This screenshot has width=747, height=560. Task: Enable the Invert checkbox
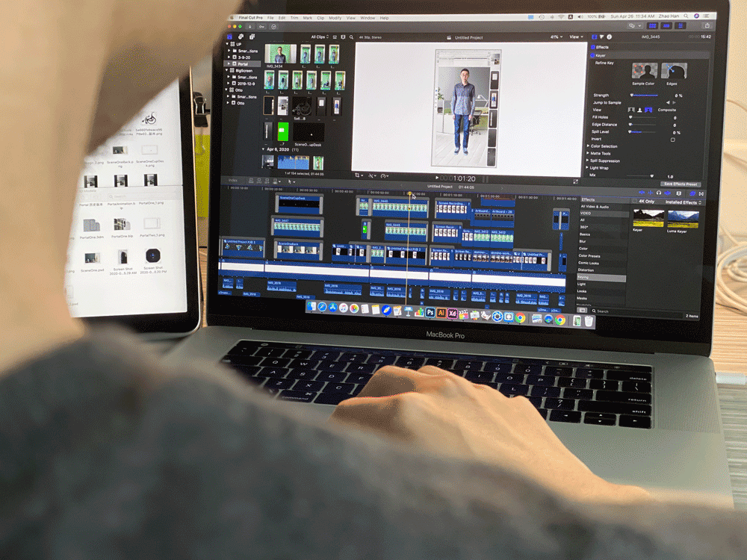(673, 140)
